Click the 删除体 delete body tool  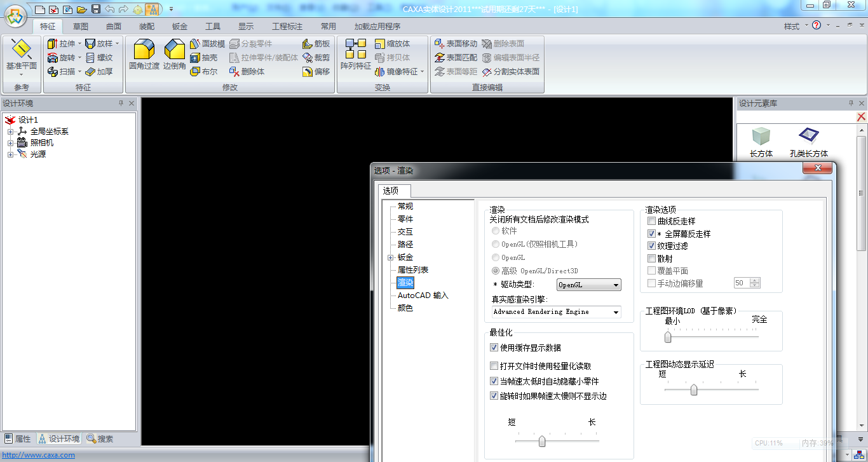click(x=247, y=72)
